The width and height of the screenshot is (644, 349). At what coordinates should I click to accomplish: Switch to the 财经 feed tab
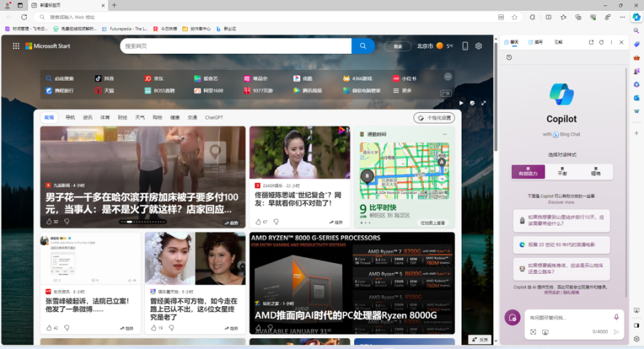[x=122, y=117]
